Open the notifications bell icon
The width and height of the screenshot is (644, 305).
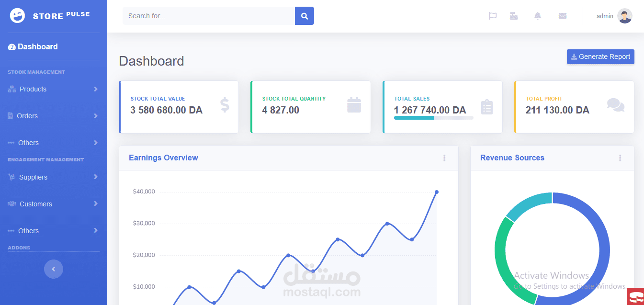pyautogui.click(x=538, y=16)
